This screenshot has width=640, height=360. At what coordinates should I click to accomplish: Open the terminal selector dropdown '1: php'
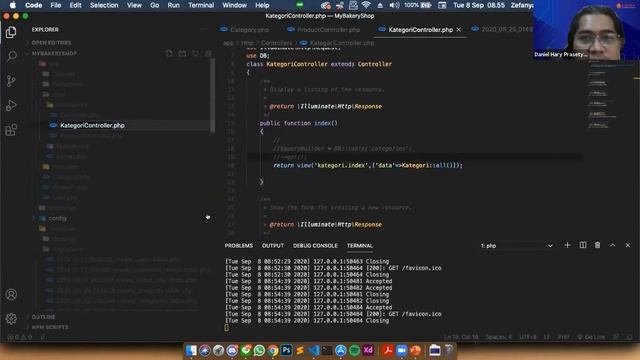point(516,246)
